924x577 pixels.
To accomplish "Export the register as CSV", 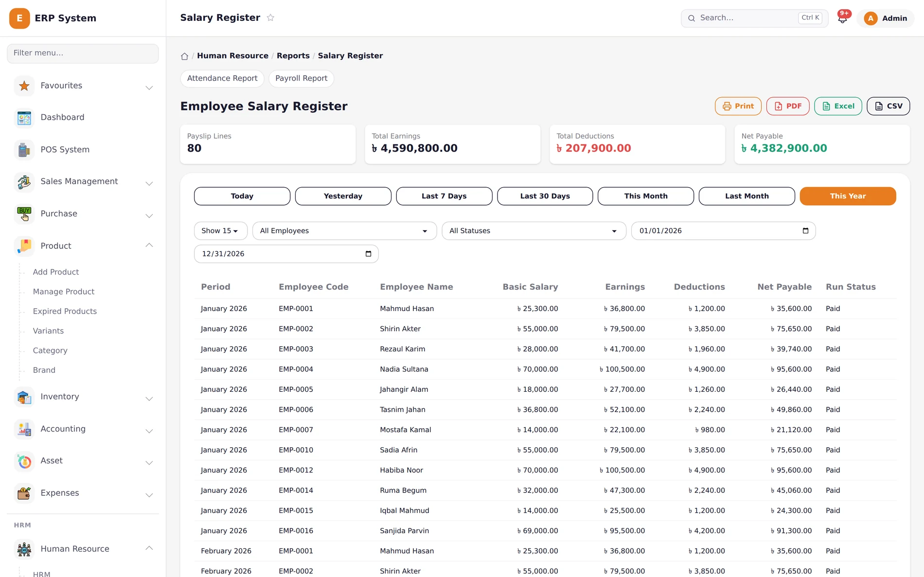I will (888, 106).
